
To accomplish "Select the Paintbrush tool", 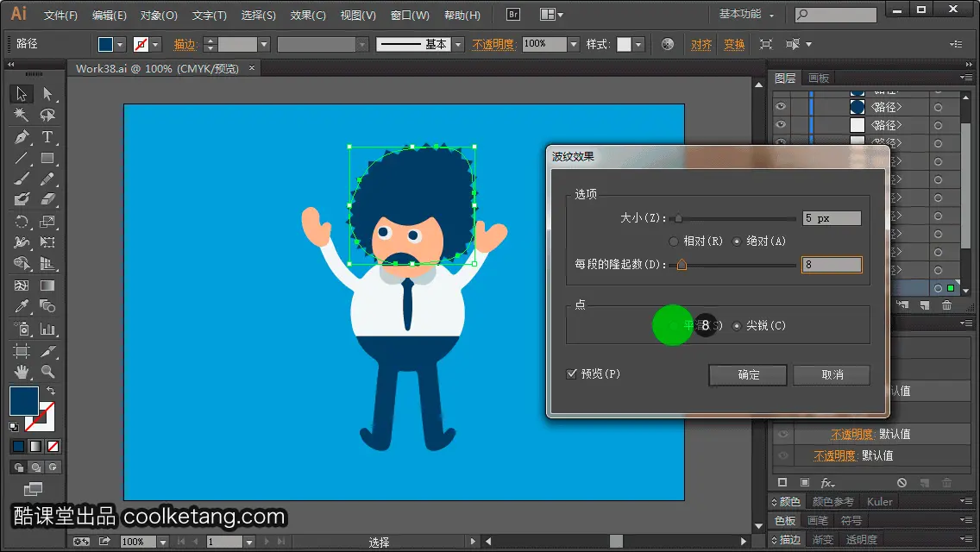I will click(x=22, y=179).
